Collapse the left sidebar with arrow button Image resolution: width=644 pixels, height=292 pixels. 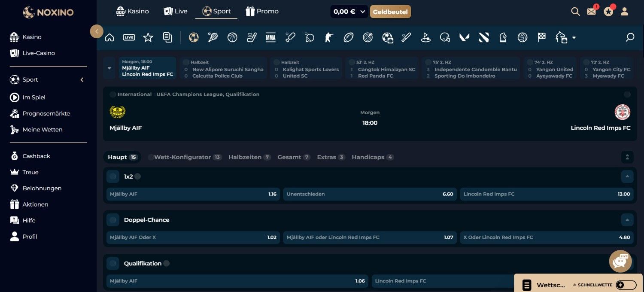[x=97, y=31]
